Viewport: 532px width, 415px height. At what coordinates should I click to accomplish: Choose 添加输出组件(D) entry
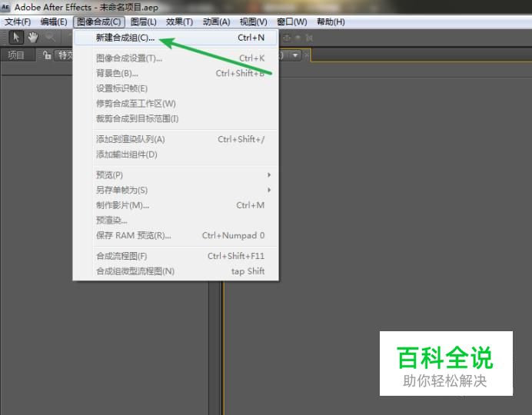coord(176,154)
